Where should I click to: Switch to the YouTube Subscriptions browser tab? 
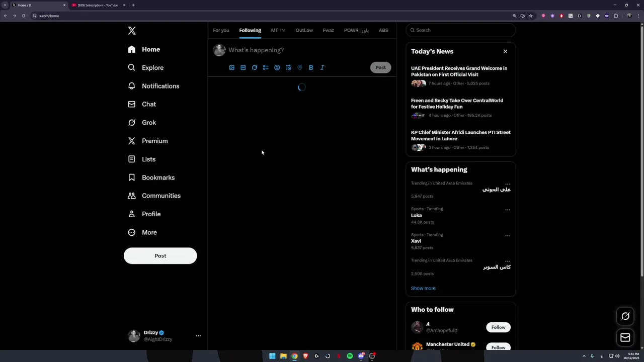[x=98, y=5]
